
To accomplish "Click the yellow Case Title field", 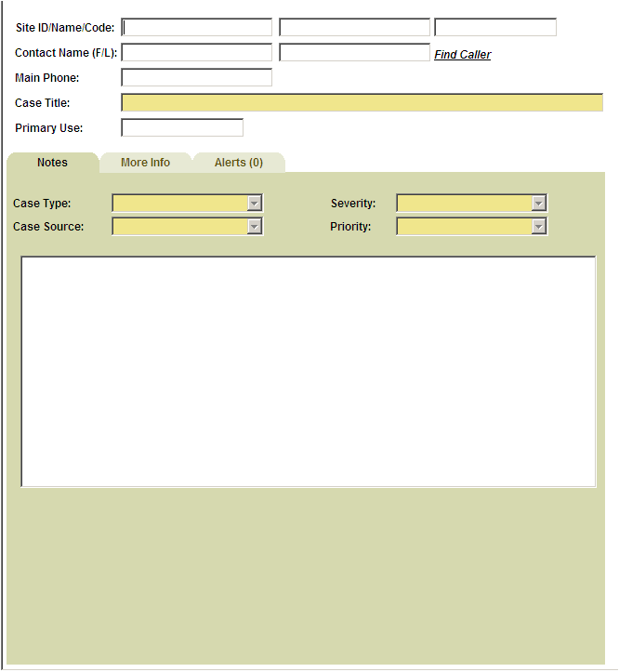I will pyautogui.click(x=362, y=103).
